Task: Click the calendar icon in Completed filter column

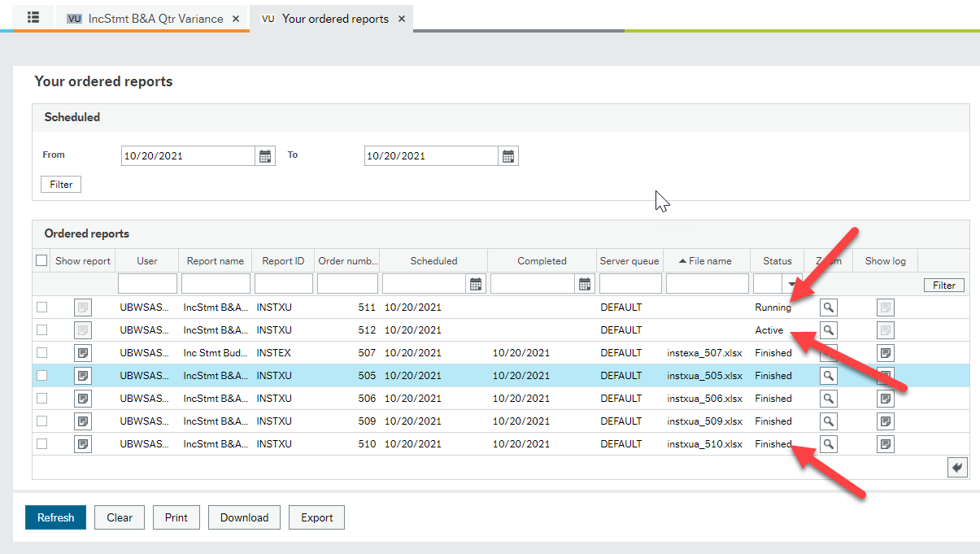Action: pyautogui.click(x=586, y=283)
